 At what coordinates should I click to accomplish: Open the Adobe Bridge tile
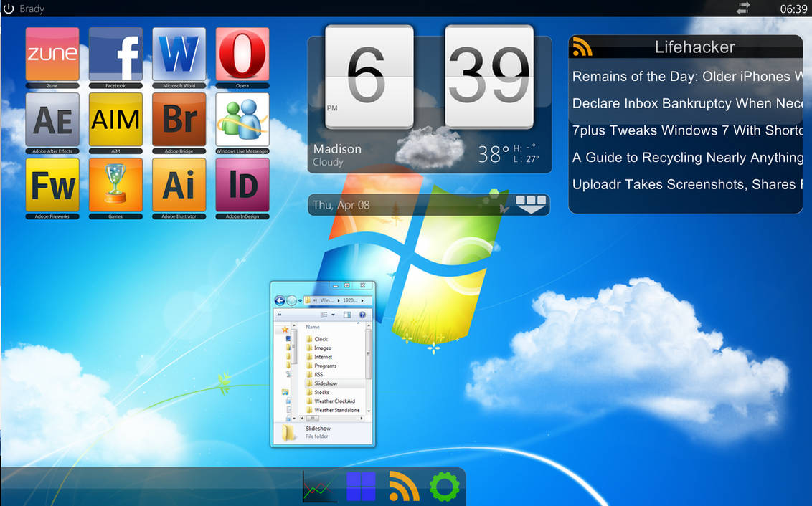pyautogui.click(x=179, y=120)
